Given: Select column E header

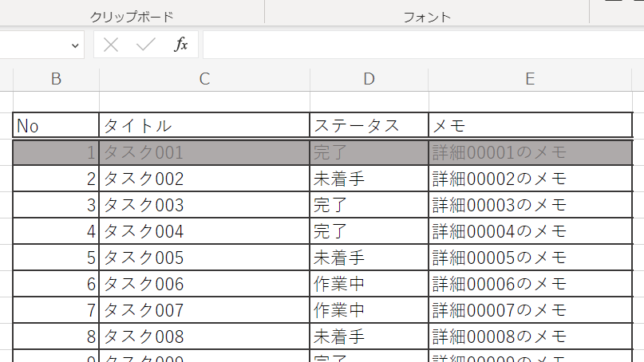Looking at the screenshot, I should [530, 78].
